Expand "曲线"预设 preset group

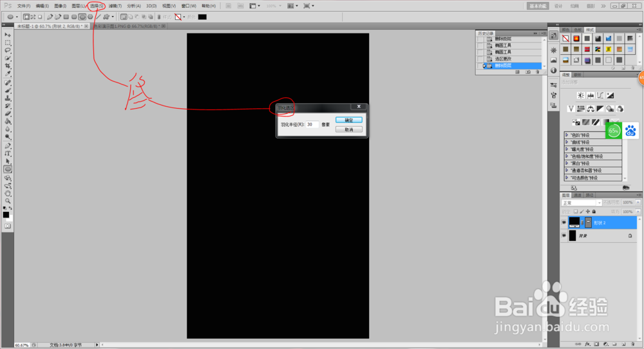pos(567,142)
